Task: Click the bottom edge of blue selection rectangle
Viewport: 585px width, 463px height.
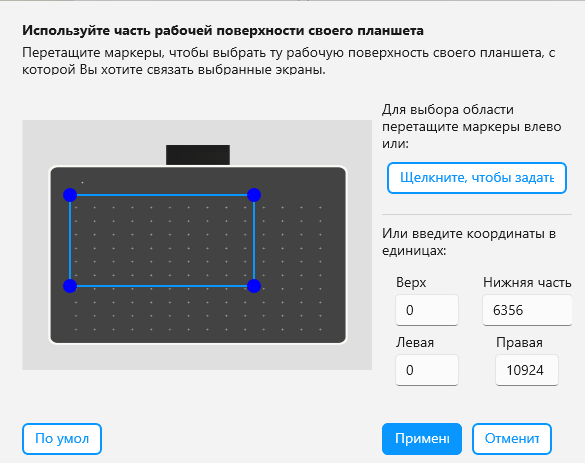Action: (162, 286)
